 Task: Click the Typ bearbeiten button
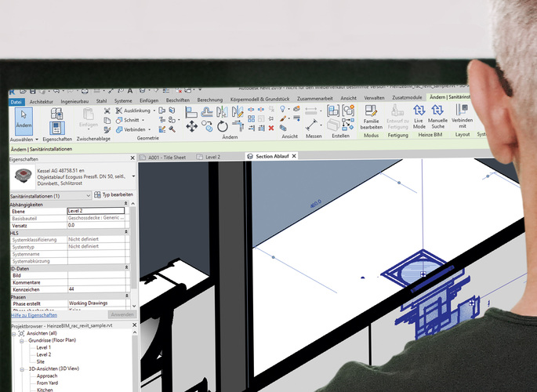click(114, 194)
